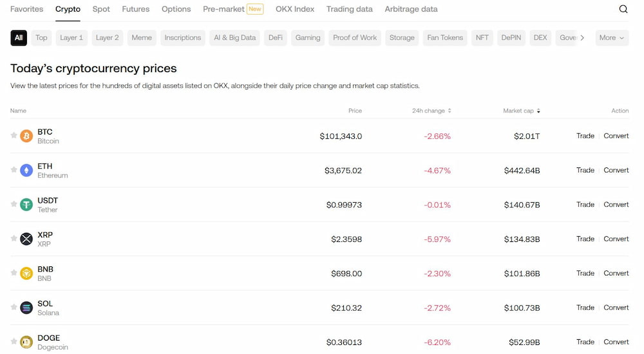The height and width of the screenshot is (354, 644).
Task: Click Convert for DOGE
Action: coord(616,342)
